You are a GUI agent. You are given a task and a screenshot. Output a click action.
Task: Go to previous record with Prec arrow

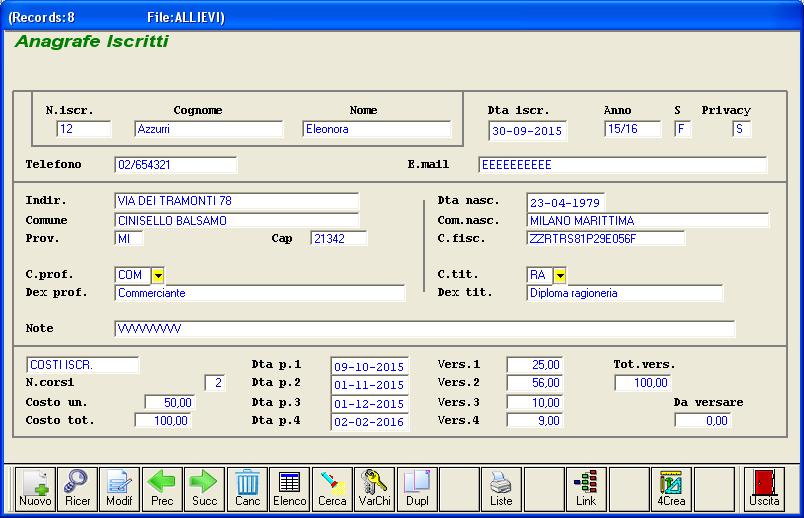tap(162, 489)
